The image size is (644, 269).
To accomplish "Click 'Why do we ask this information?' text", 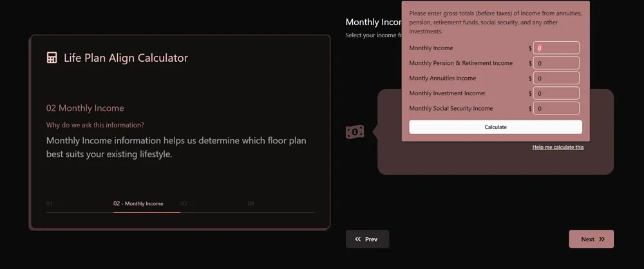I will pos(95,125).
